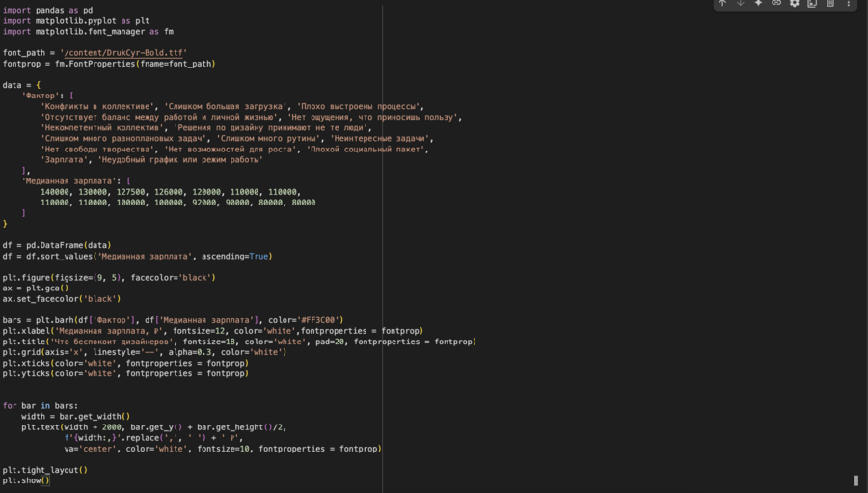Copy link to cell via chain icon
The width and height of the screenshot is (868, 493).
pos(776,4)
